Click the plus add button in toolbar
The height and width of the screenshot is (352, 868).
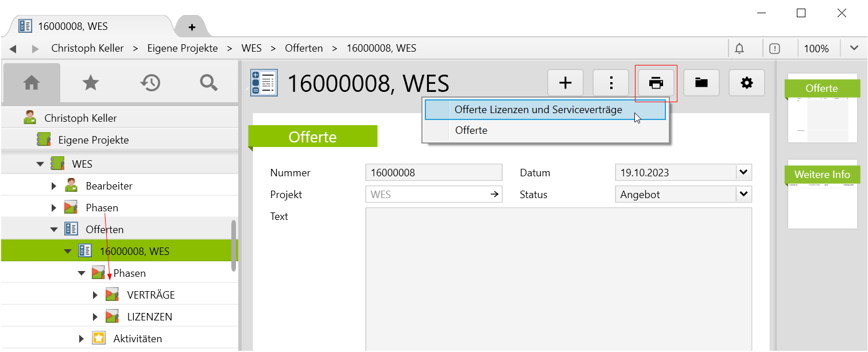[565, 83]
